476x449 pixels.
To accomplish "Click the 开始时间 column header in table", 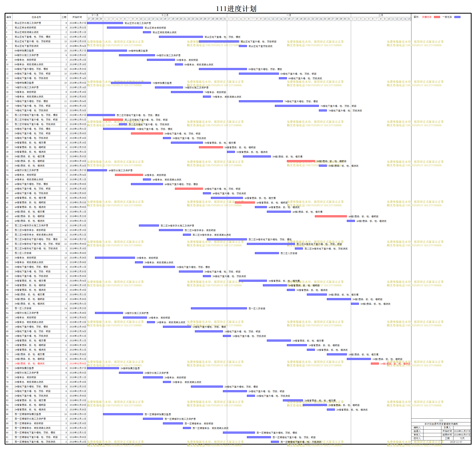I will 77,17.
